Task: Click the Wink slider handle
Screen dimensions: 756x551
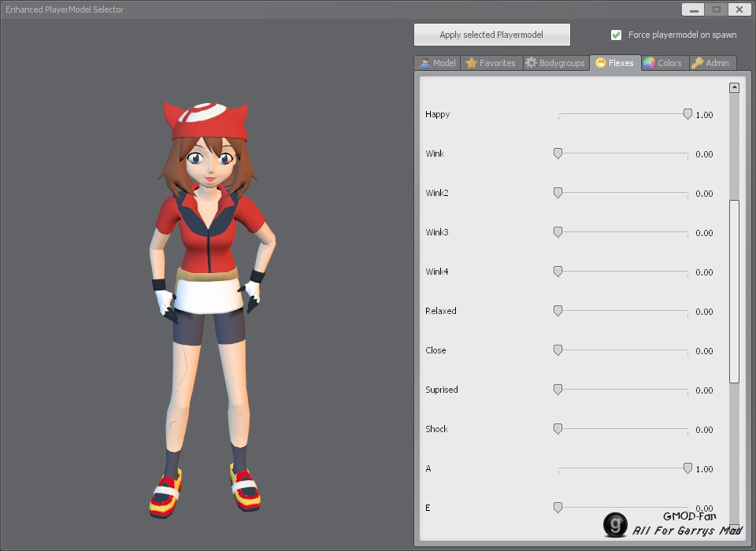Action: [x=558, y=153]
